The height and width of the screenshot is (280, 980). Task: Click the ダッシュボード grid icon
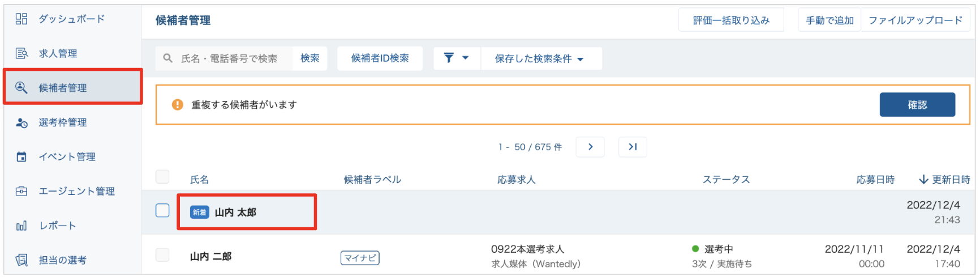point(22,19)
